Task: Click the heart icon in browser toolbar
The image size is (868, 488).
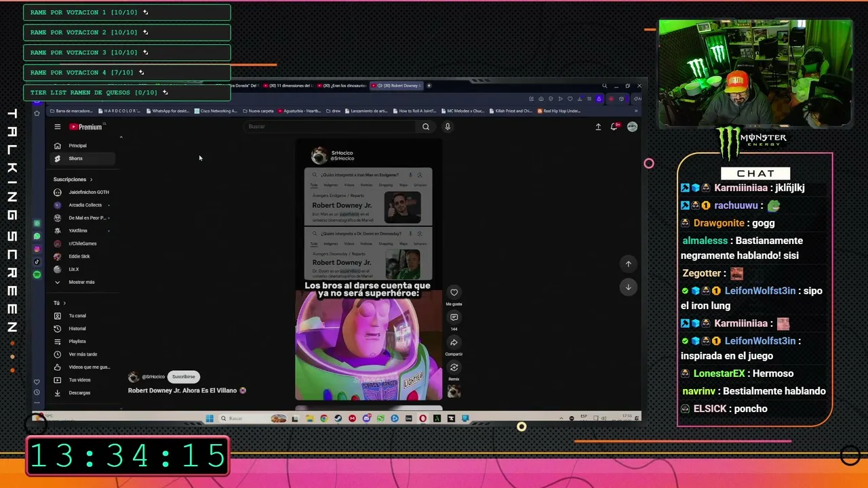Action: pyautogui.click(x=570, y=99)
